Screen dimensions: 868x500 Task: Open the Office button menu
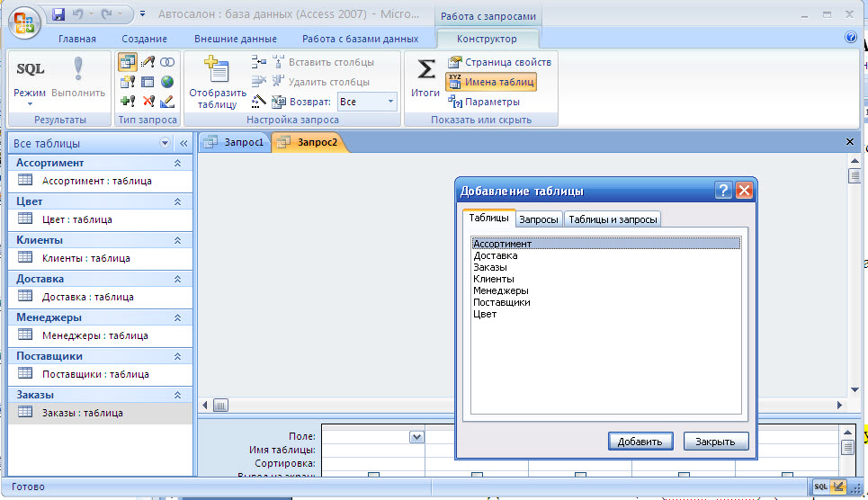click(24, 22)
